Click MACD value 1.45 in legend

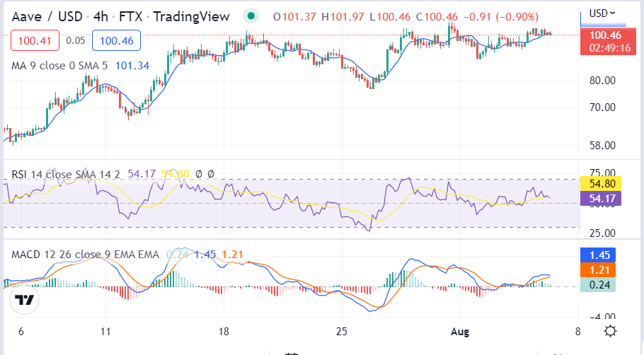pyautogui.click(x=205, y=255)
